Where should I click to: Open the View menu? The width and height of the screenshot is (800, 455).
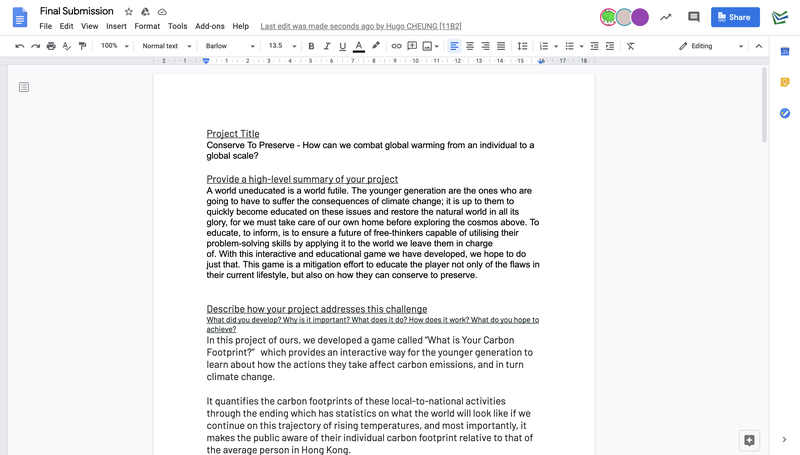click(89, 26)
